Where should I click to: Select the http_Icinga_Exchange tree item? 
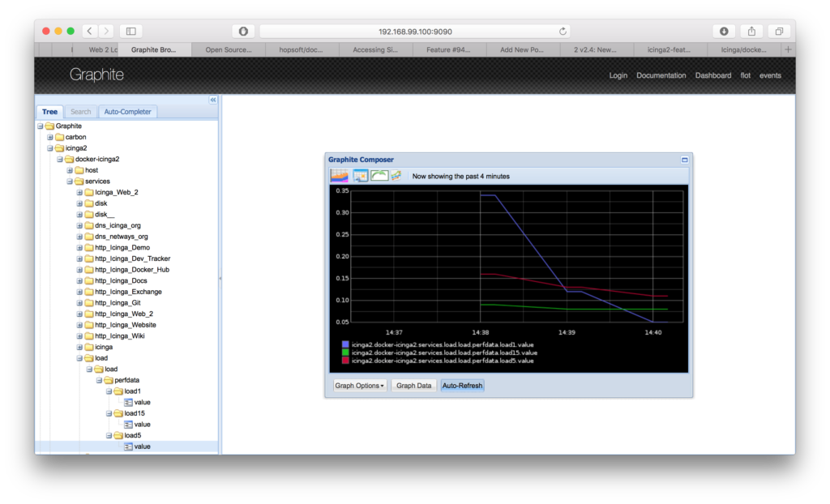[x=128, y=292]
